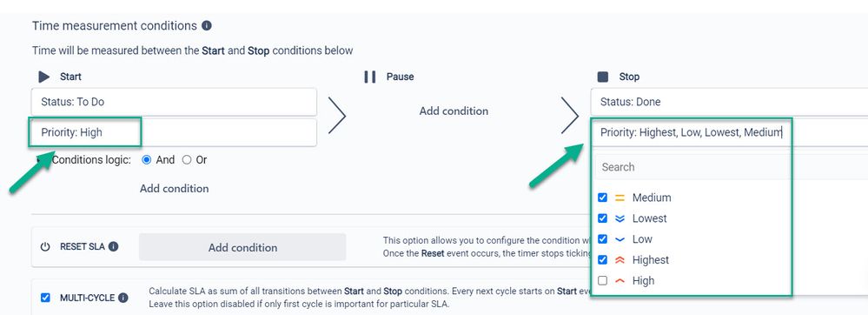Click the red Highest priority double-chevron icon
The width and height of the screenshot is (868, 315).
point(620,259)
